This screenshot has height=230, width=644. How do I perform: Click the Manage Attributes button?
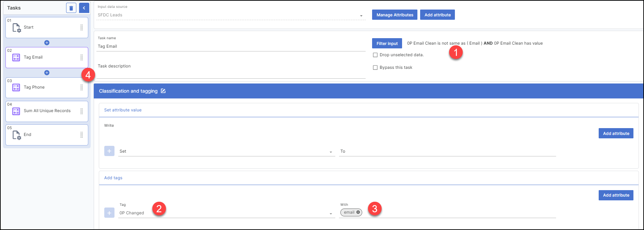pos(395,15)
